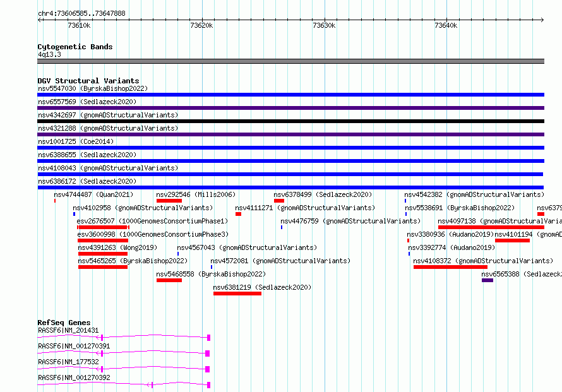Viewport: 562px width, 392px height.
Task: Select nsv4391263 Wong2019 variant
Action: point(117,247)
